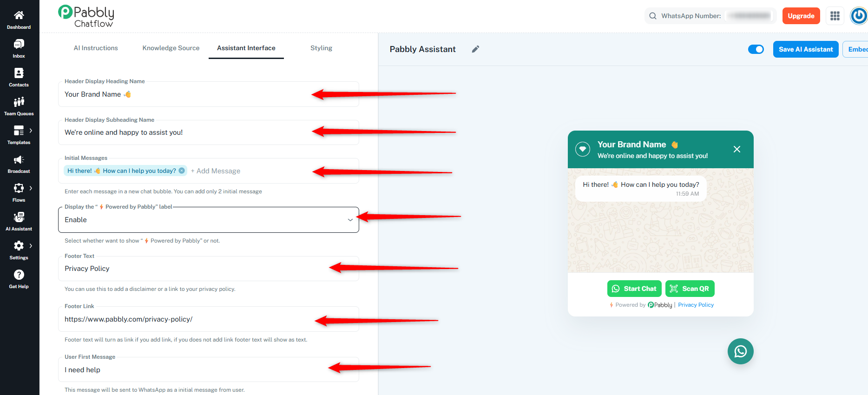Expand the Settings submenu chevron

31,246
